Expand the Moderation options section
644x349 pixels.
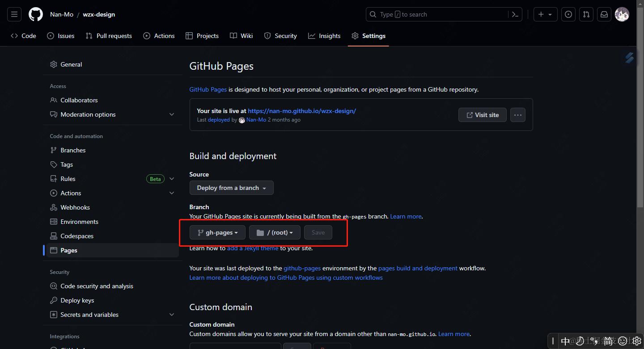pos(172,114)
